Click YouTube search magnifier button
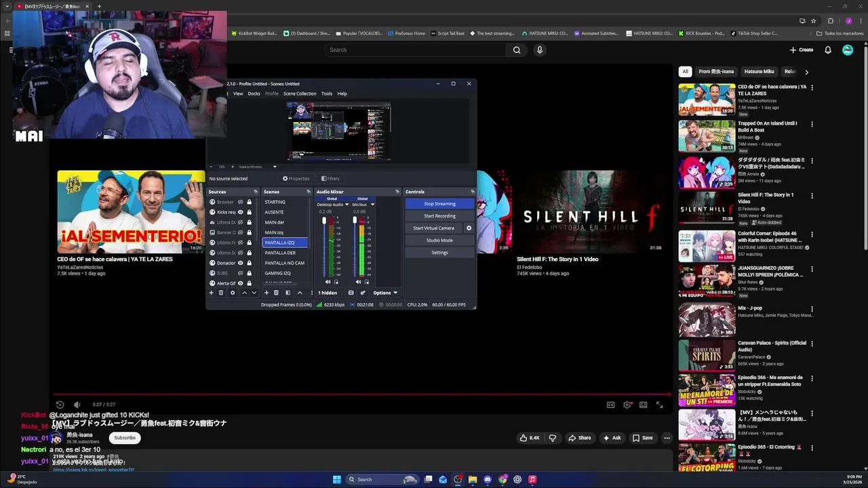Image resolution: width=868 pixels, height=488 pixels. (x=517, y=49)
